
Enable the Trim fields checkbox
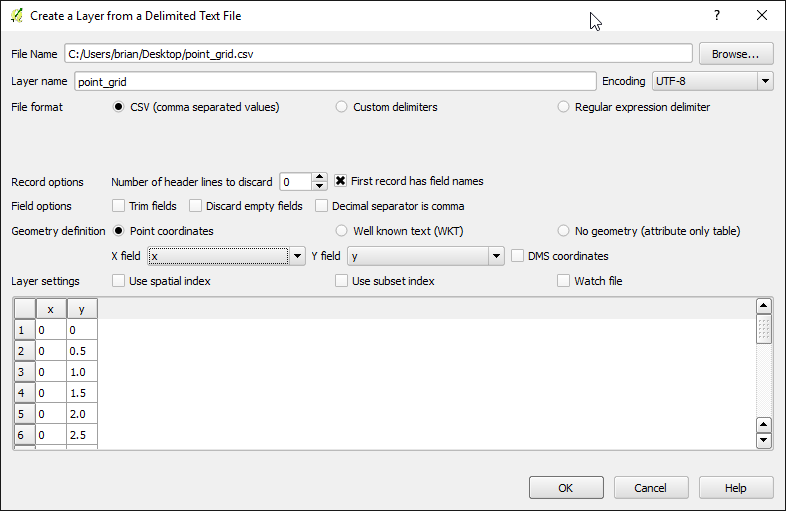click(118, 206)
